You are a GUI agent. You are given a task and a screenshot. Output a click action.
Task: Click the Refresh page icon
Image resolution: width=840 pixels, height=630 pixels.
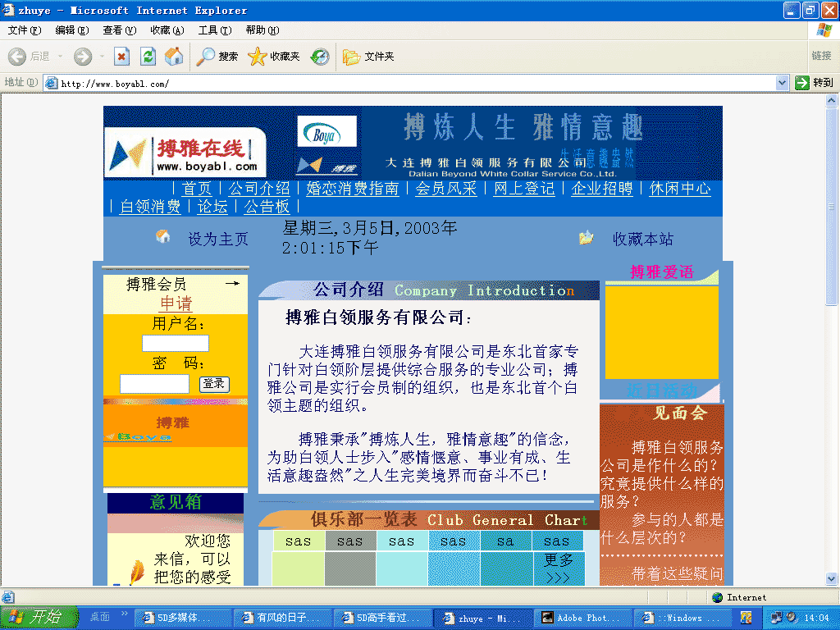coord(148,57)
